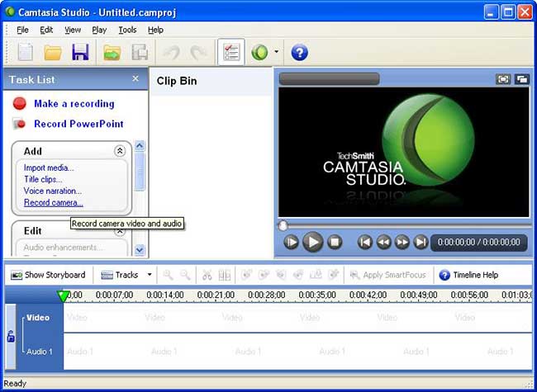Save the project using the floppy disk icon
Screen dimensions: 537x392
[x=80, y=53]
